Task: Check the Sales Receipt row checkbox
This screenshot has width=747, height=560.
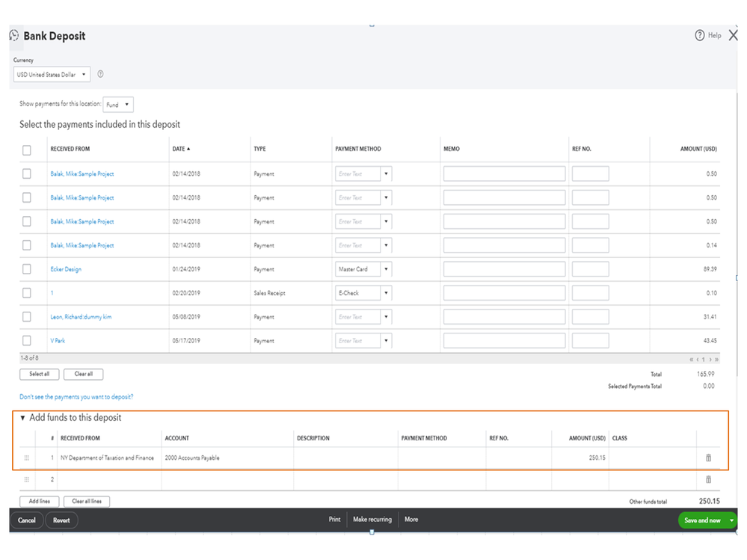Action: (27, 293)
